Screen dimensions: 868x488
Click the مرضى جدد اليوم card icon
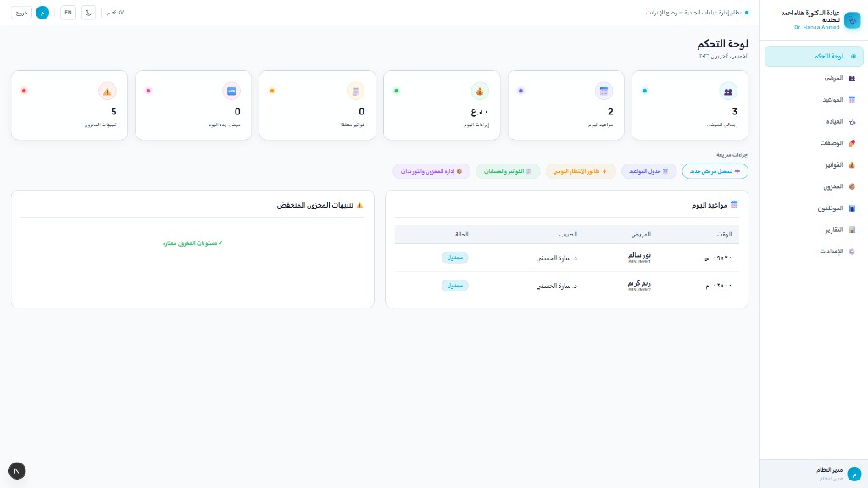point(231,91)
